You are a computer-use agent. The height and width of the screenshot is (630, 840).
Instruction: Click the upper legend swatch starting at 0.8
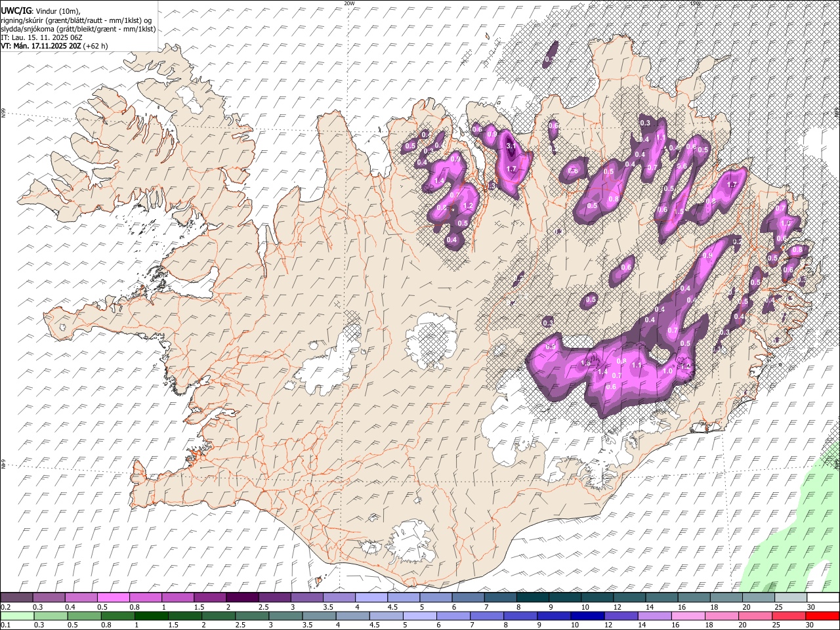coord(146,598)
